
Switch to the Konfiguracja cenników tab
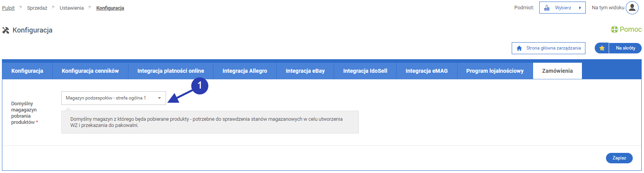(90, 71)
